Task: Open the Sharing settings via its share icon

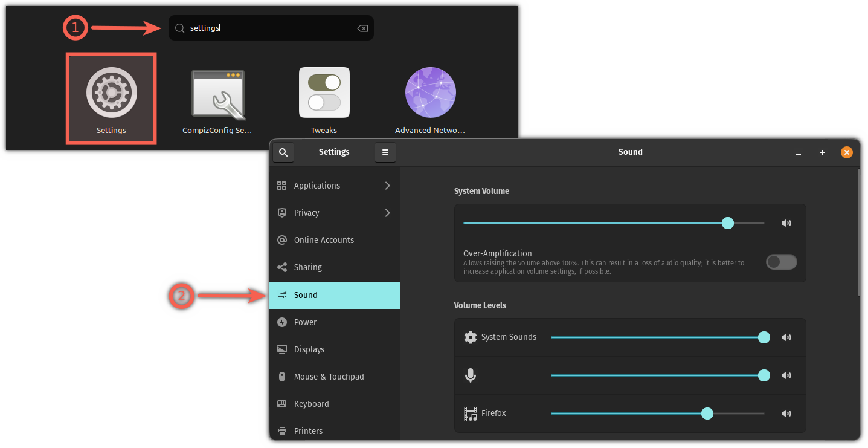Action: click(x=281, y=267)
